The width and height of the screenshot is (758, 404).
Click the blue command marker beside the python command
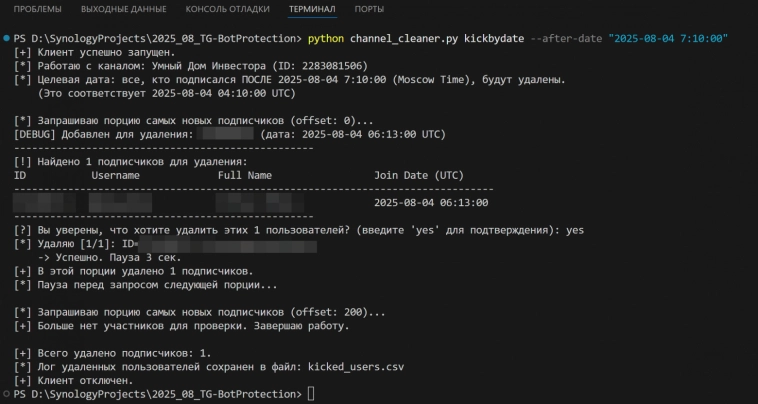coord(7,38)
